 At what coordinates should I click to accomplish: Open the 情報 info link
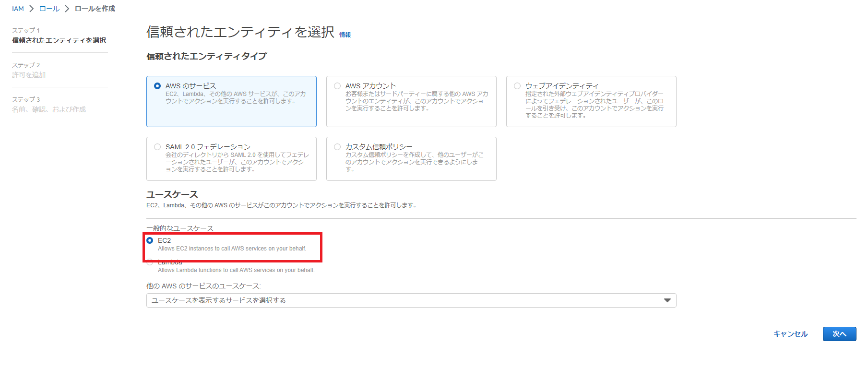point(345,35)
